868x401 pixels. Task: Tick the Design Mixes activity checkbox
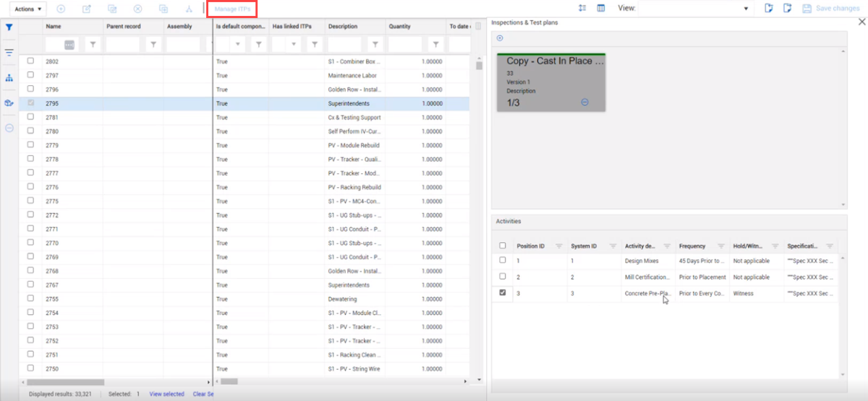(503, 259)
